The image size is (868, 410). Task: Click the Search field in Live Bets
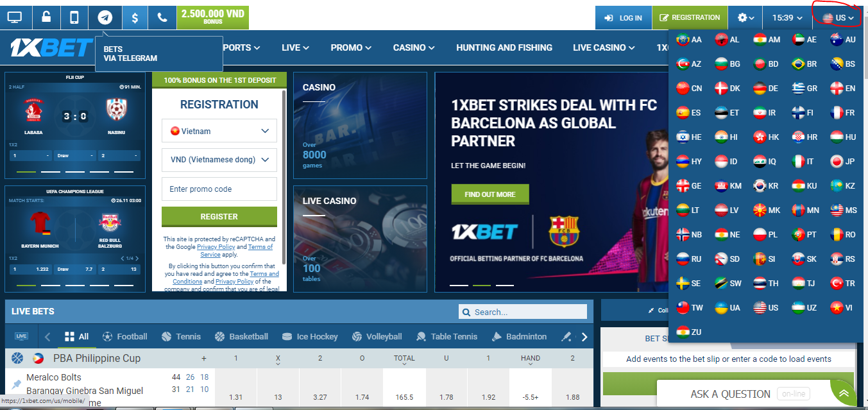pos(523,312)
